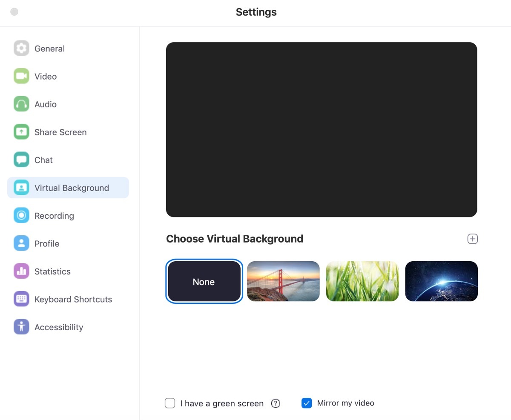Enable the 'I have a green screen' checkbox

(170, 403)
